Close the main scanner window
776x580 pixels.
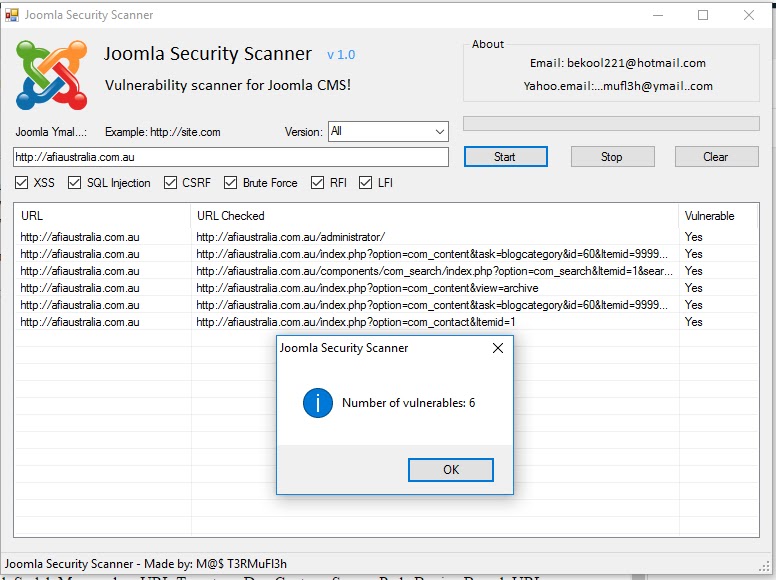[749, 15]
